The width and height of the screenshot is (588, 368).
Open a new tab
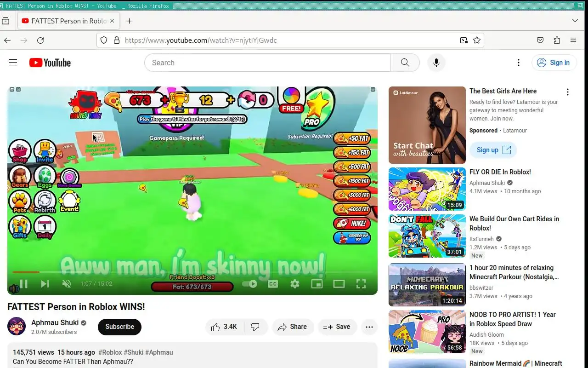(129, 21)
